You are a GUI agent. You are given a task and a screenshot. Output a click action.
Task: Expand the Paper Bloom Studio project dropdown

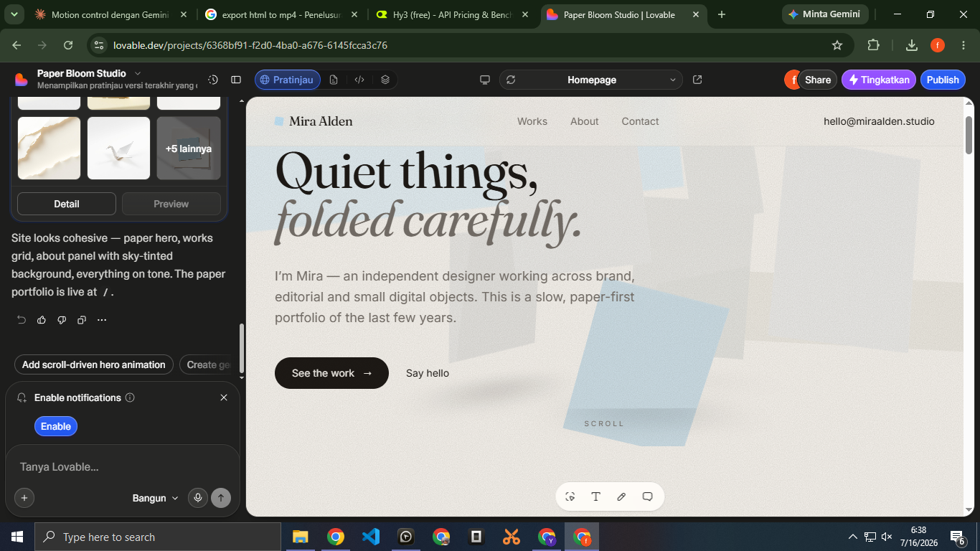click(138, 73)
